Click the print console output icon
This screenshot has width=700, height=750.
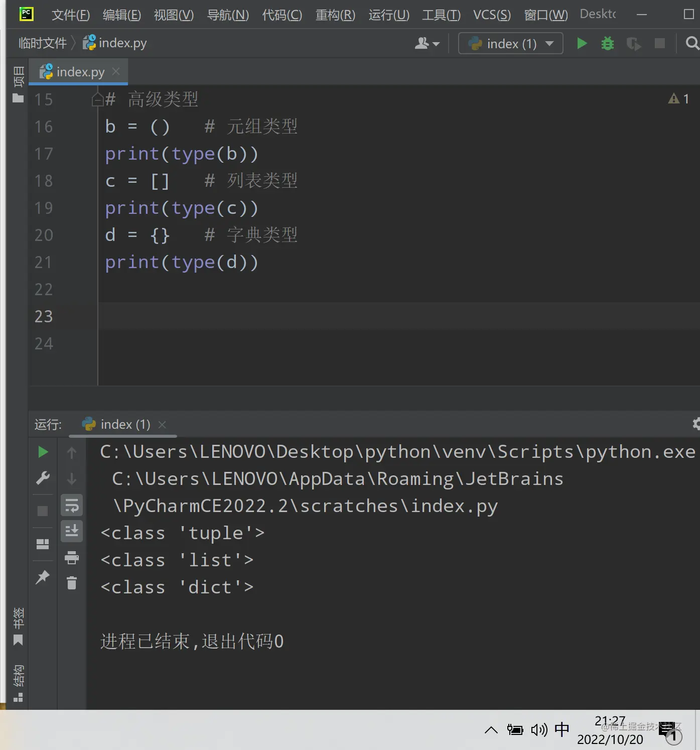(x=72, y=557)
